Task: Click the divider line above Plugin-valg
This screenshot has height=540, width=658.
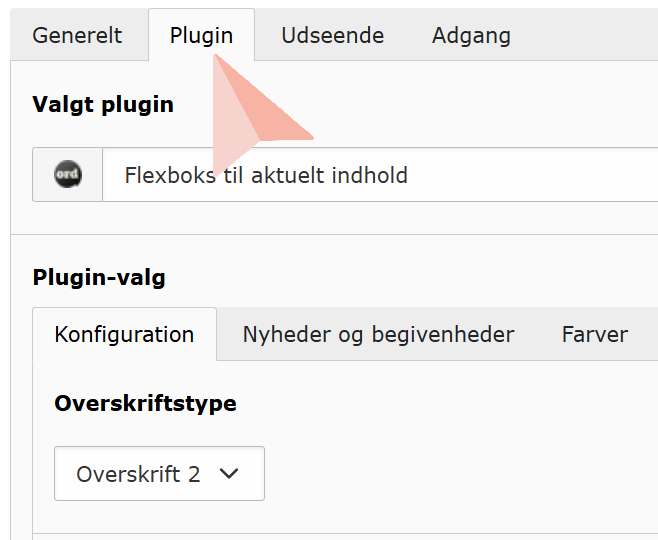Action: [x=330, y=234]
